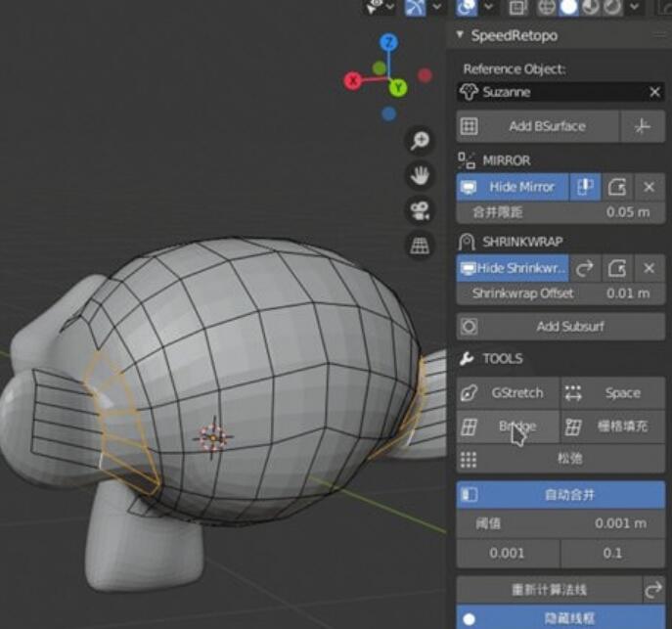
Task: Click the shrinkwrap update arrow icon
Action: (x=585, y=268)
